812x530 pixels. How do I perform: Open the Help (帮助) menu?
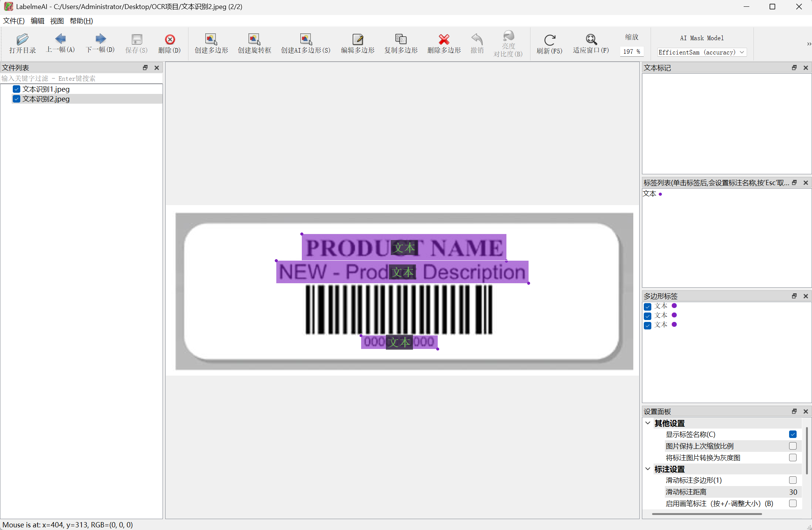click(81, 21)
